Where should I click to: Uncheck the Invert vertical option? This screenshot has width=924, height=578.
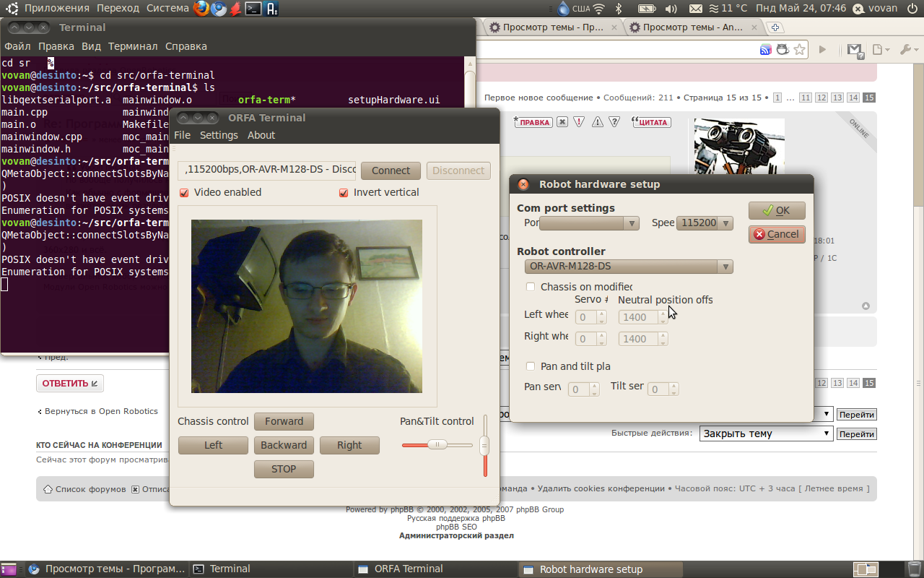coord(344,192)
